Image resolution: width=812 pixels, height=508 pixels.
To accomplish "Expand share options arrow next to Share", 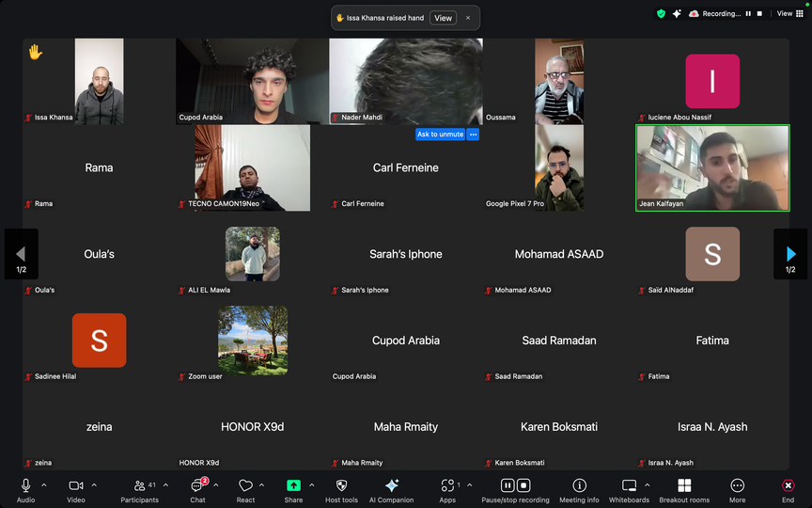I will click(x=312, y=485).
